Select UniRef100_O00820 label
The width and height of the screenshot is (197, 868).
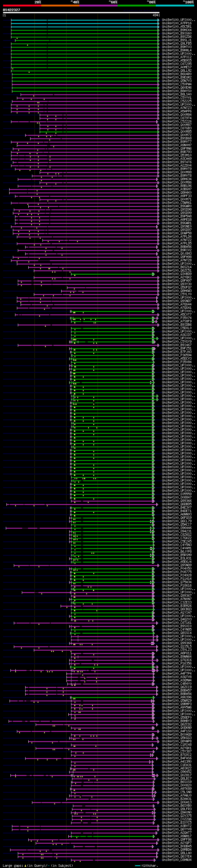coord(177,785)
